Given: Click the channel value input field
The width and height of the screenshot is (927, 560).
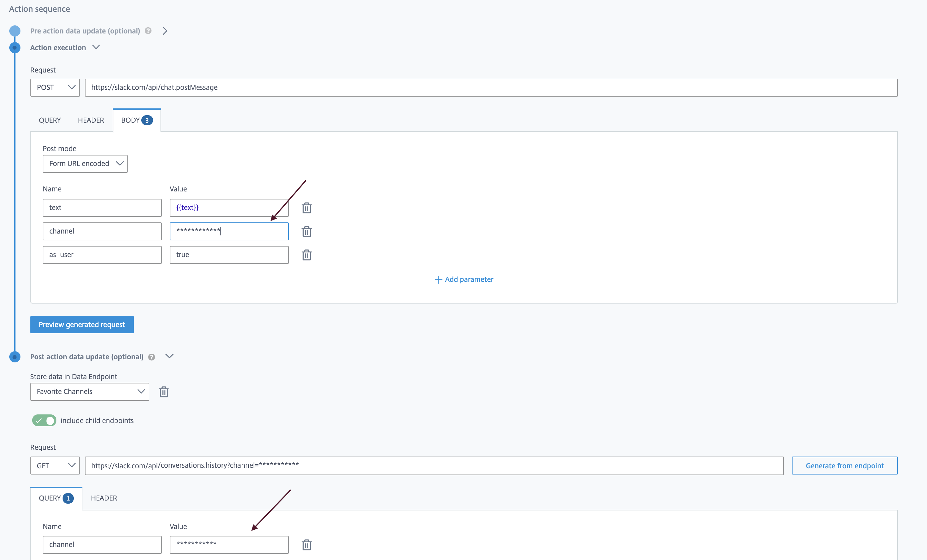Looking at the screenshot, I should click(x=229, y=230).
